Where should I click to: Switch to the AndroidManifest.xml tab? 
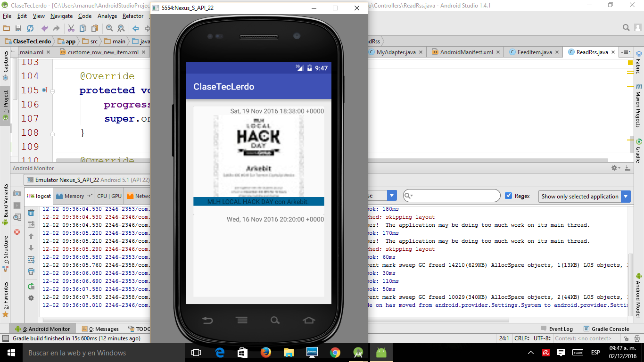pyautogui.click(x=466, y=52)
